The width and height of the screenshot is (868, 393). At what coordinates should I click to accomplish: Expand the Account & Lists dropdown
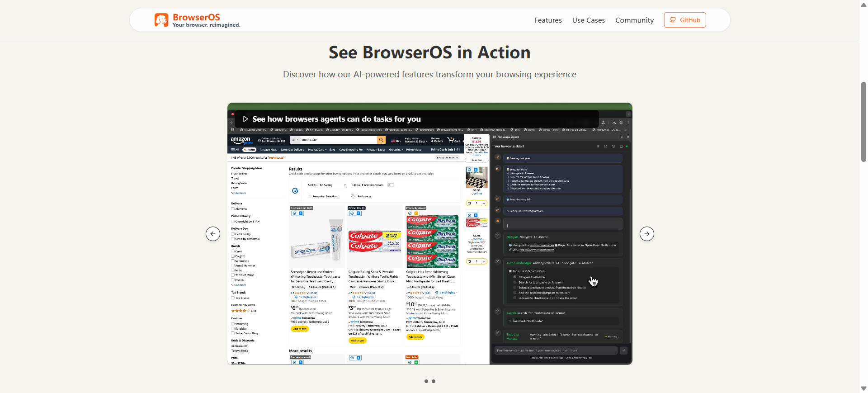pos(415,140)
